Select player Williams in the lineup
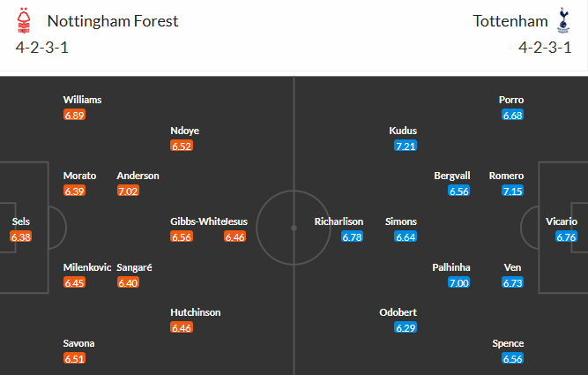588x375 pixels. 81,100
